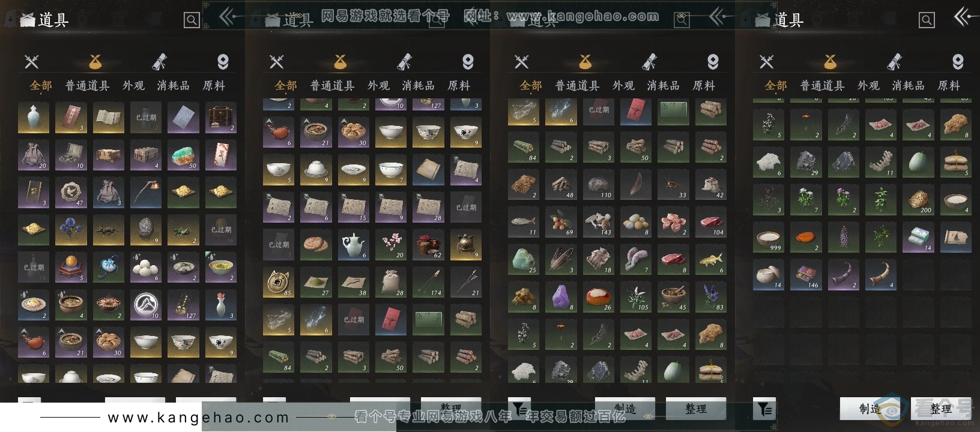Select the cloth bag with count 20
This screenshot has width=980, height=432.
(x=33, y=155)
